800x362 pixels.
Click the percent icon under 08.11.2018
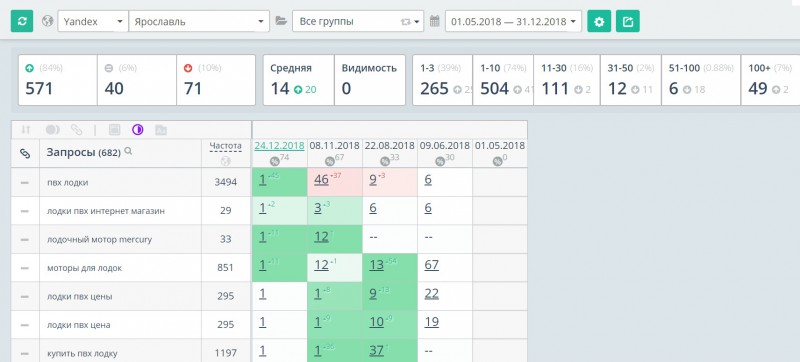point(330,162)
